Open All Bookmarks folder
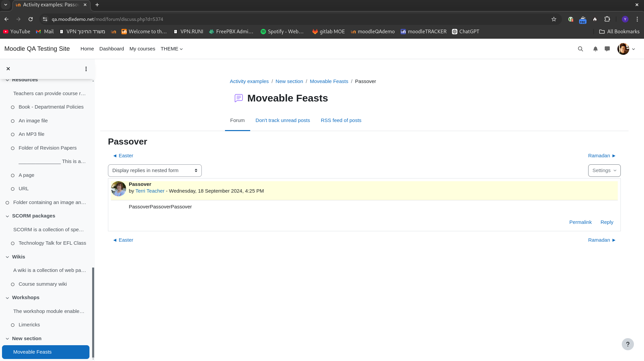 coord(619,32)
